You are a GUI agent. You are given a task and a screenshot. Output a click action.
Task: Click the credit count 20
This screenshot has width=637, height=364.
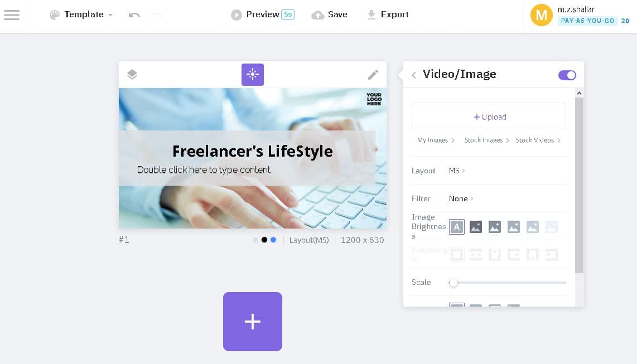point(625,21)
